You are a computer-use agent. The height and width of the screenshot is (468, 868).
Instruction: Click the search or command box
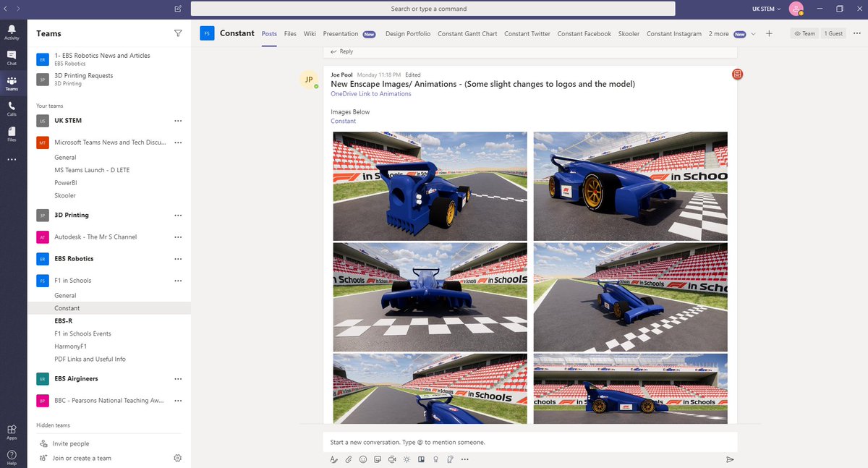433,9
